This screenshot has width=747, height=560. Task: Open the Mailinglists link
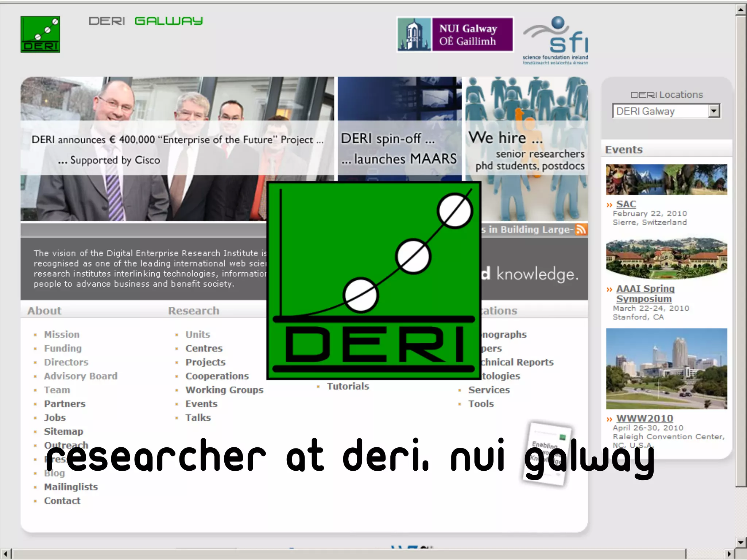pyautogui.click(x=71, y=487)
